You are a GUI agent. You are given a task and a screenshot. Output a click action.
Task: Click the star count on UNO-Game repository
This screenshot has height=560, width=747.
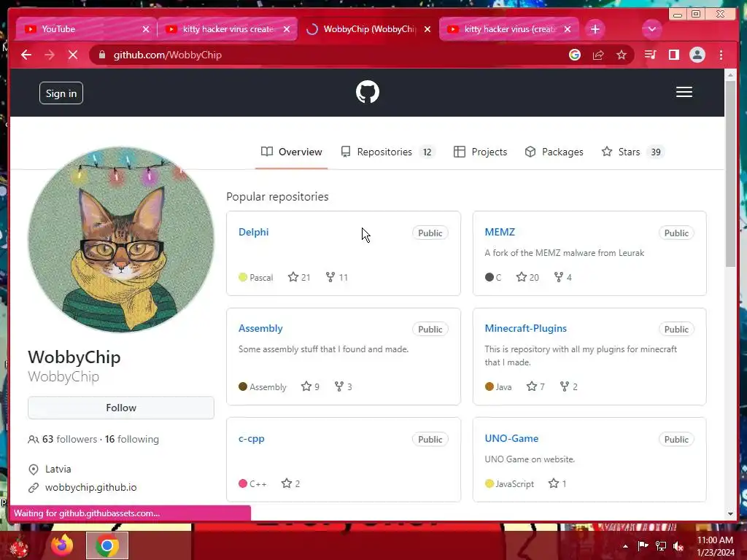pyautogui.click(x=557, y=483)
